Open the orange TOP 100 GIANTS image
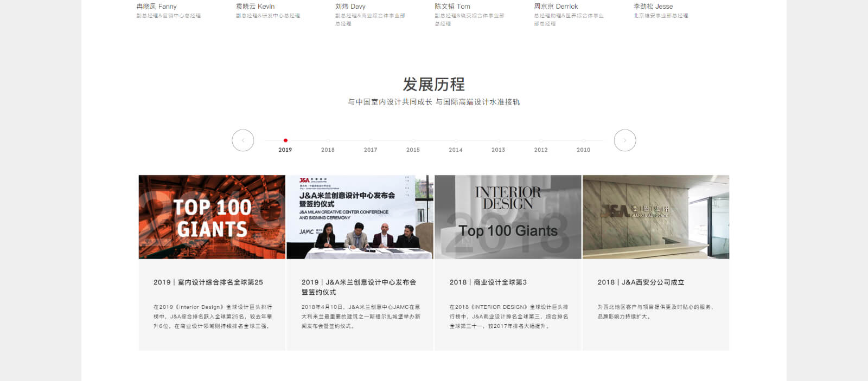The height and width of the screenshot is (381, 868). pyautogui.click(x=212, y=217)
